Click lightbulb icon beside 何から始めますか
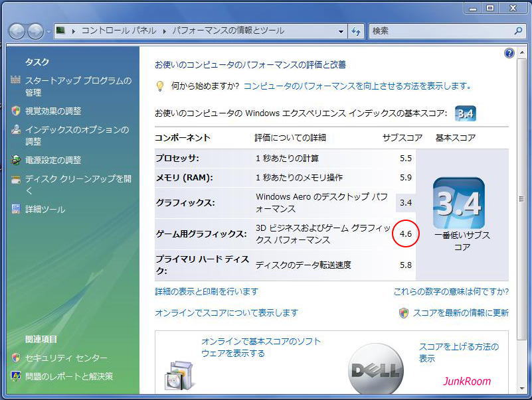 160,86
